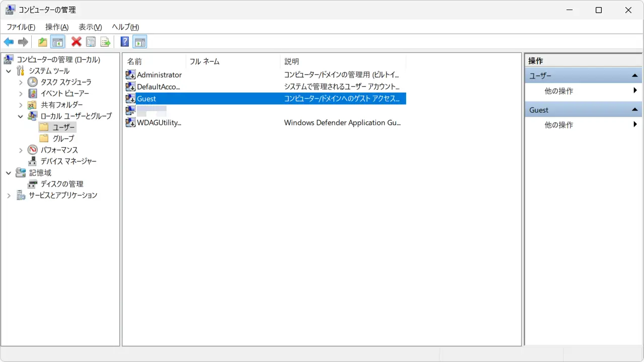Click the Performance icon in tree
Screen dimensions: 644x362
(x=33, y=150)
